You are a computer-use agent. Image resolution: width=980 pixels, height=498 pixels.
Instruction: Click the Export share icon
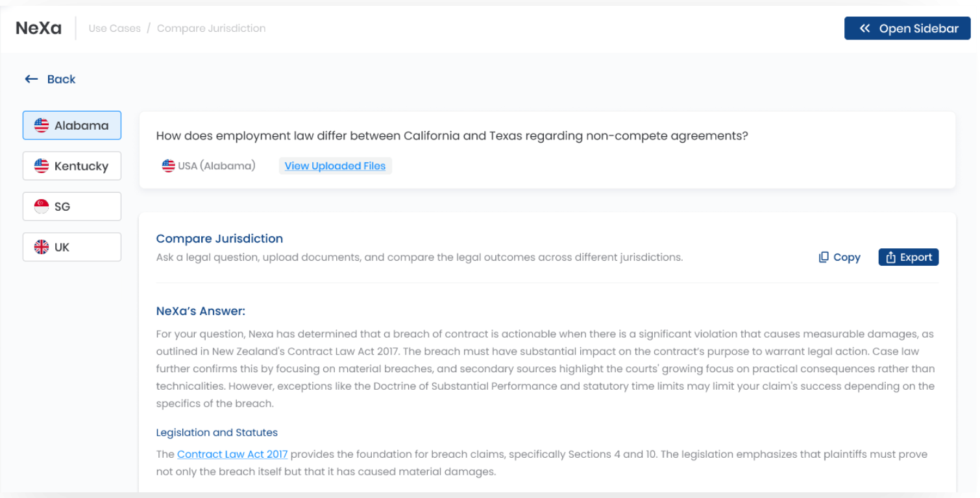coord(891,257)
